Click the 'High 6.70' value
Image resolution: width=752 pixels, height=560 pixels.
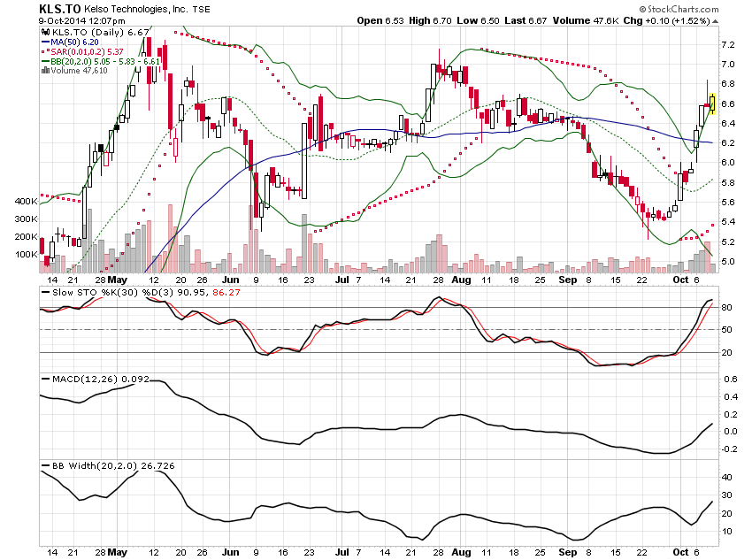tap(430, 21)
